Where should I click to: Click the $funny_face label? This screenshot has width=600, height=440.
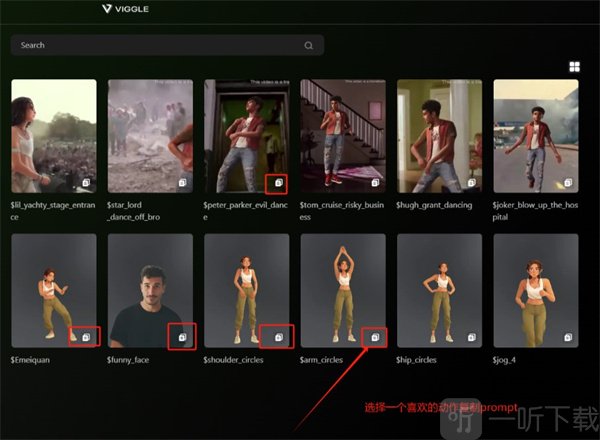point(128,360)
